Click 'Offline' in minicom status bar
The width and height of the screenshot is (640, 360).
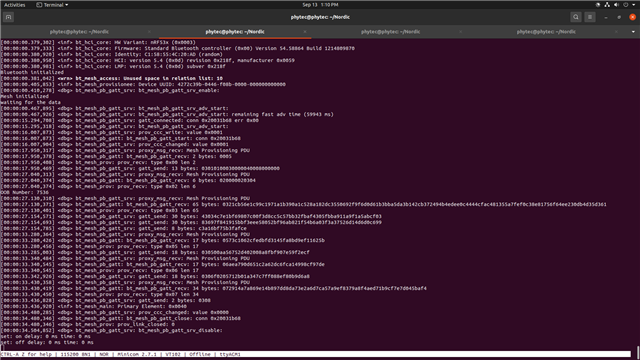[200, 354]
